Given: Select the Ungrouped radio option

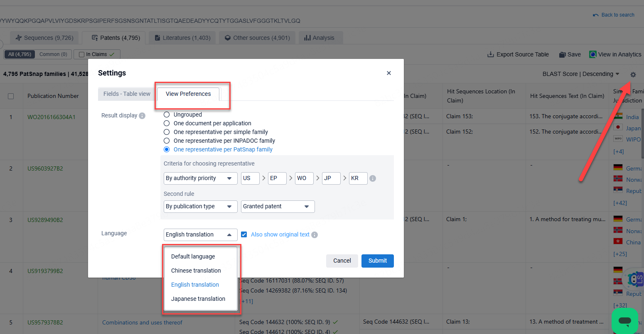Looking at the screenshot, I should coord(167,115).
